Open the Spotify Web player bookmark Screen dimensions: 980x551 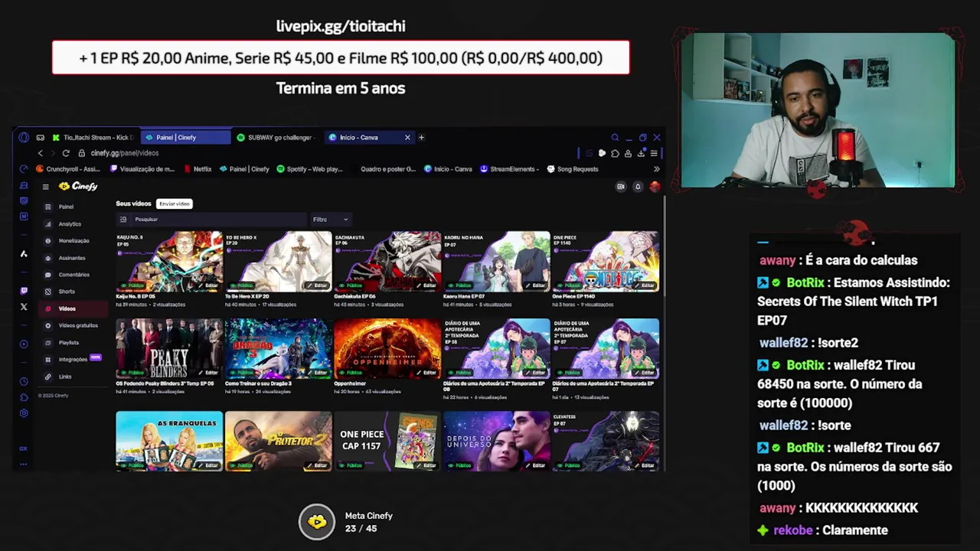[309, 169]
